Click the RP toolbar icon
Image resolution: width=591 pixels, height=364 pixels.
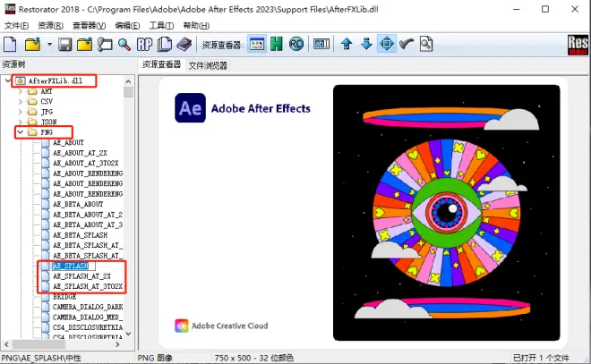[144, 45]
